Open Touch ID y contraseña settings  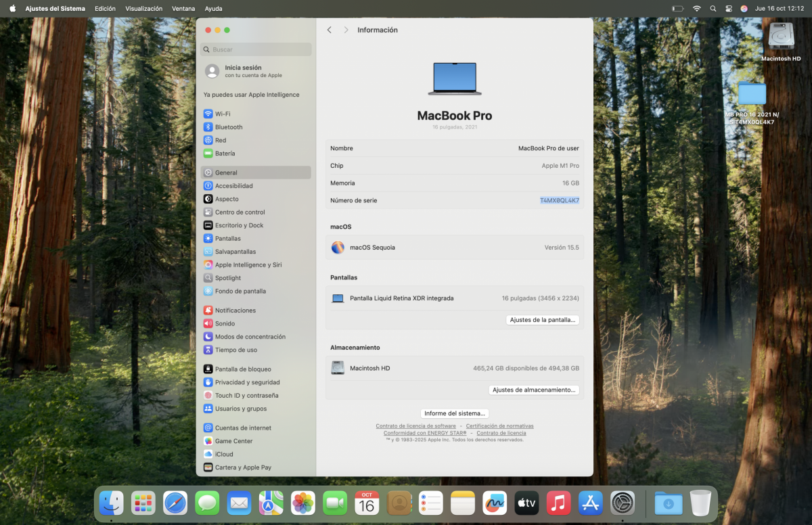click(x=246, y=396)
